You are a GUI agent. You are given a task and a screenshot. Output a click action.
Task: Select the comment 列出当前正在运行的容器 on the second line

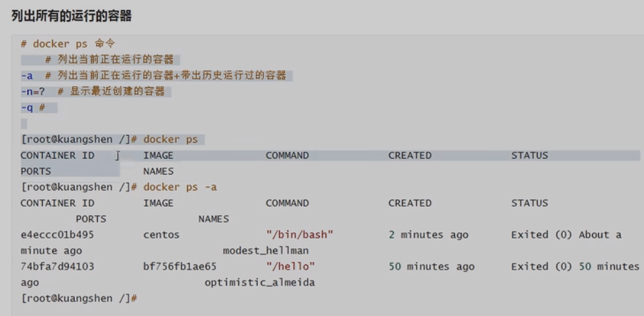tap(110, 60)
